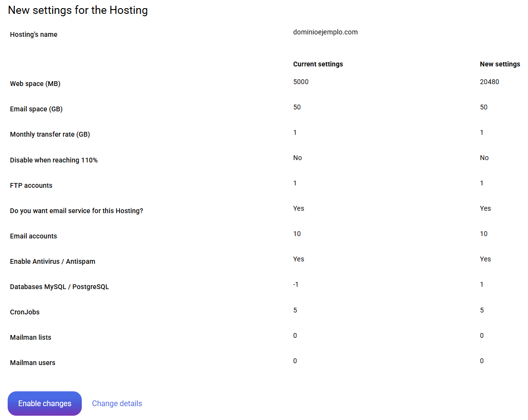Click the Disable when reaching 110% label
This screenshot has height=420, width=528.
pos(54,160)
